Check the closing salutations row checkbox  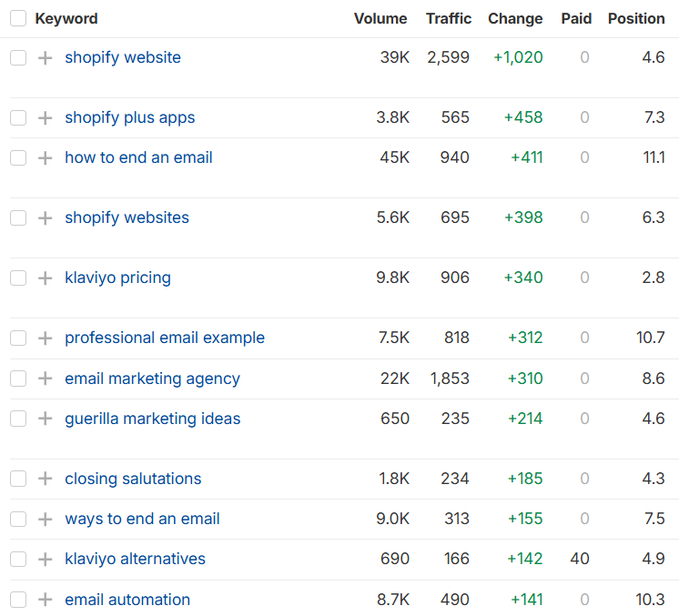(18, 479)
